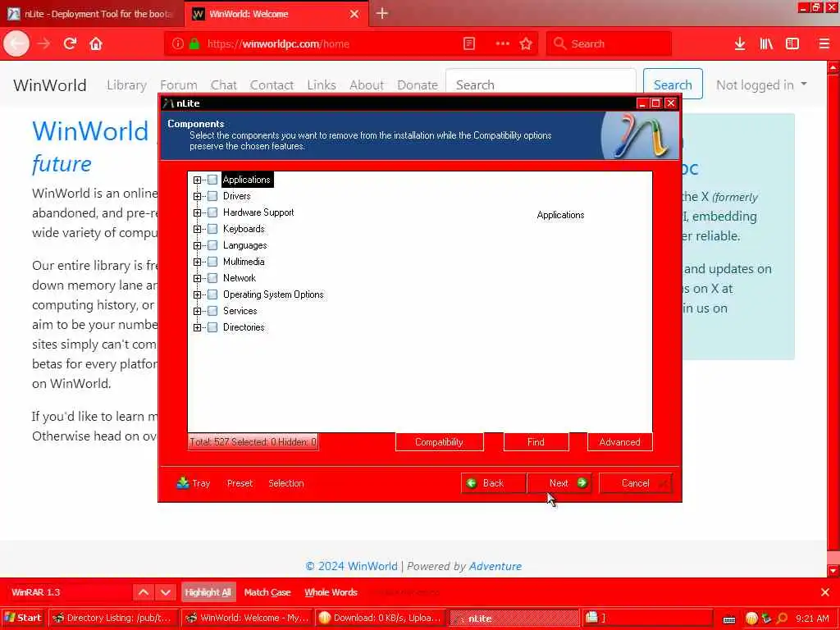The image size is (840, 630).
Task: Expand the Services tree node
Action: [x=197, y=311]
